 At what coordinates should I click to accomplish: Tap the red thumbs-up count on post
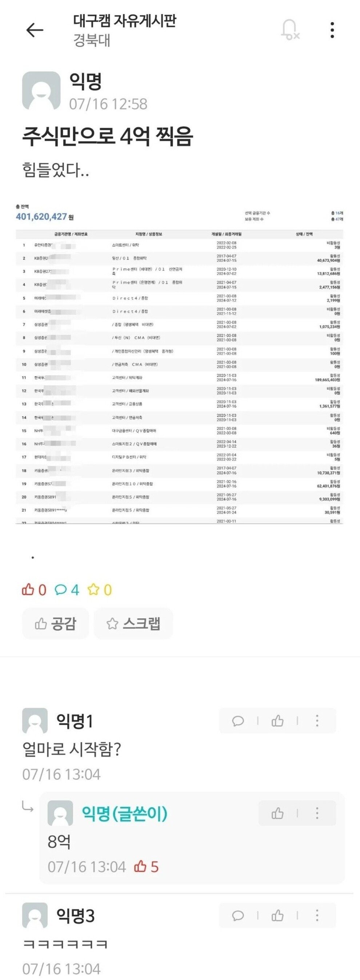tap(34, 590)
